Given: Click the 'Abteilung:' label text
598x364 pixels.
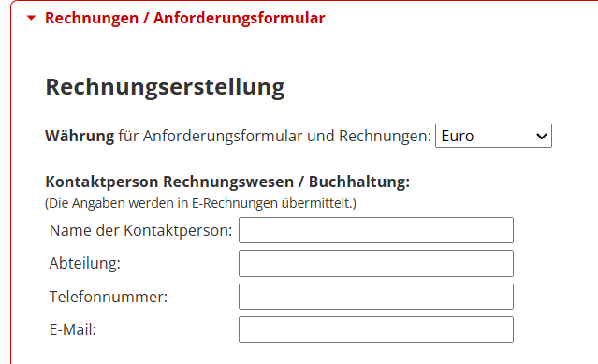Looking at the screenshot, I should pyautogui.click(x=84, y=263).
